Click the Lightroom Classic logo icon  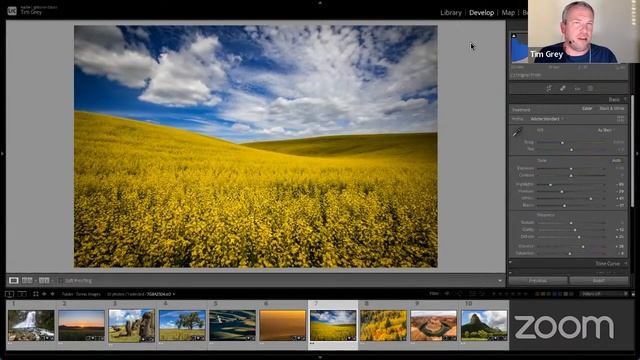(12, 11)
